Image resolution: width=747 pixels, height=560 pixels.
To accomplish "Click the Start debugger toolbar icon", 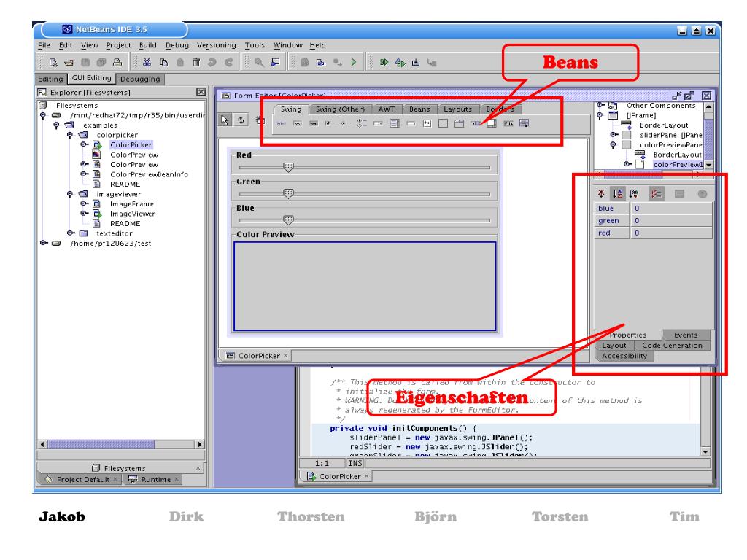I will click(384, 63).
